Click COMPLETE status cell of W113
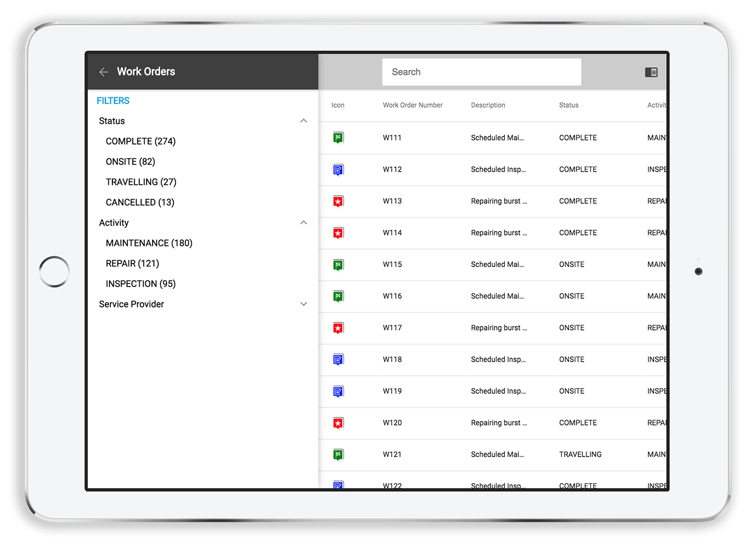This screenshot has height=544, width=756. (x=578, y=201)
